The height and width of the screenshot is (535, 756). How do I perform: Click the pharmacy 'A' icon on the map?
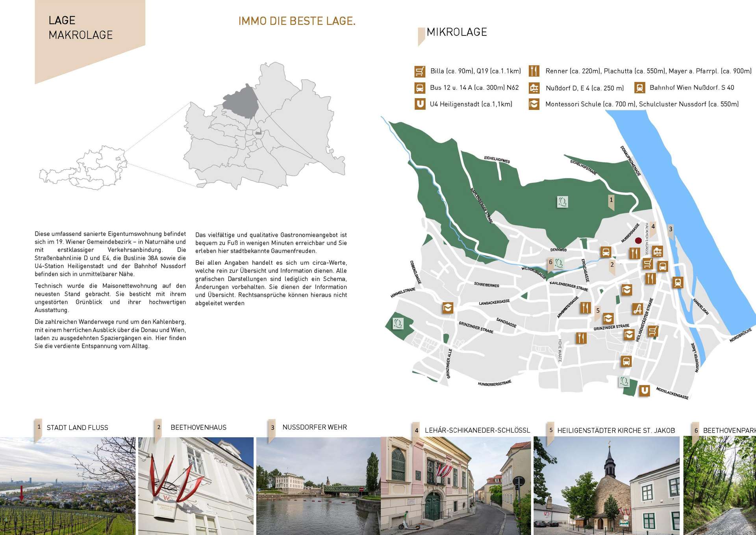tap(637, 308)
